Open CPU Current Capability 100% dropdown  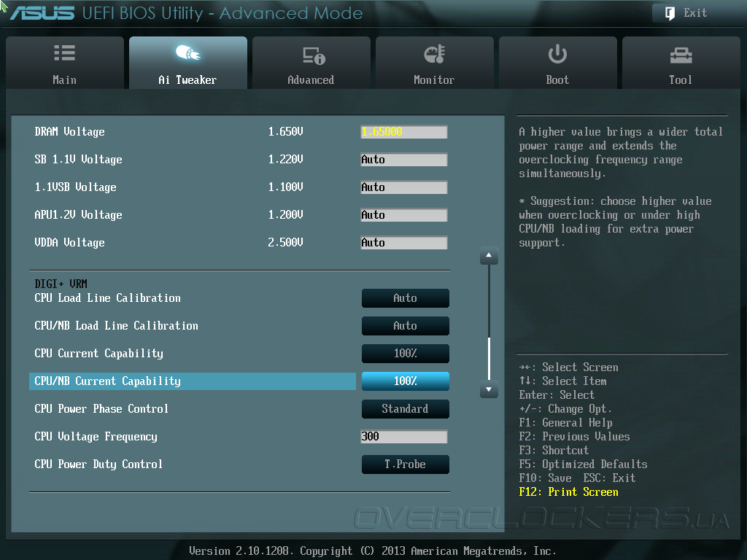(x=406, y=354)
